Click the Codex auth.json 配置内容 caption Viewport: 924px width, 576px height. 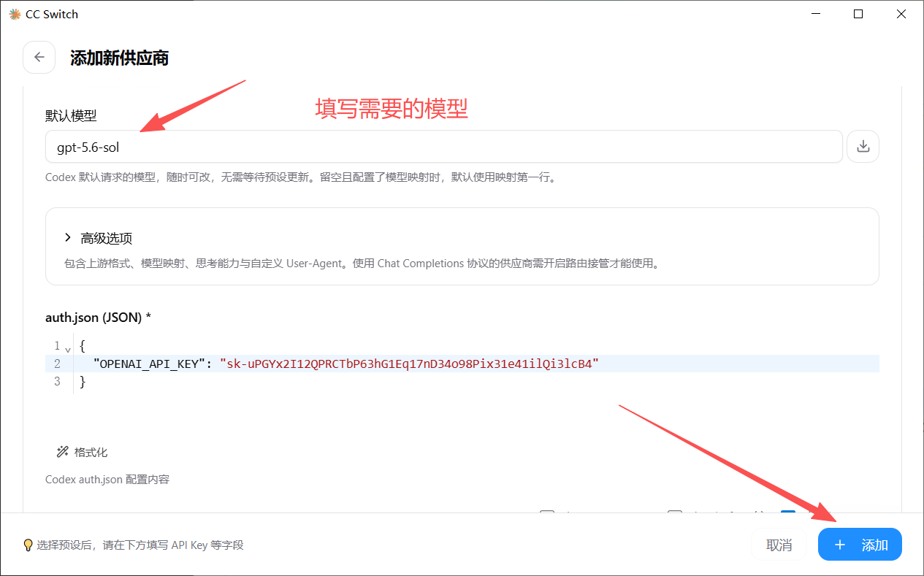[x=107, y=480]
